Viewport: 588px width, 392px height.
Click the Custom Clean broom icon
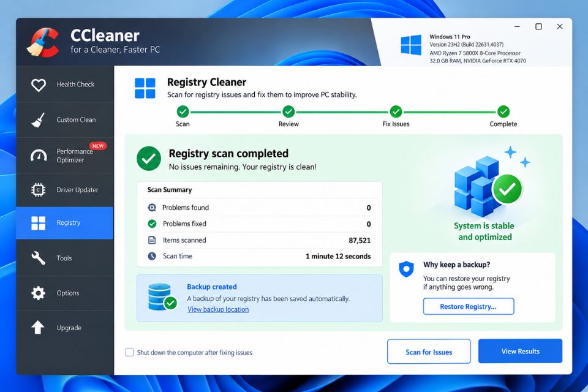tap(38, 120)
